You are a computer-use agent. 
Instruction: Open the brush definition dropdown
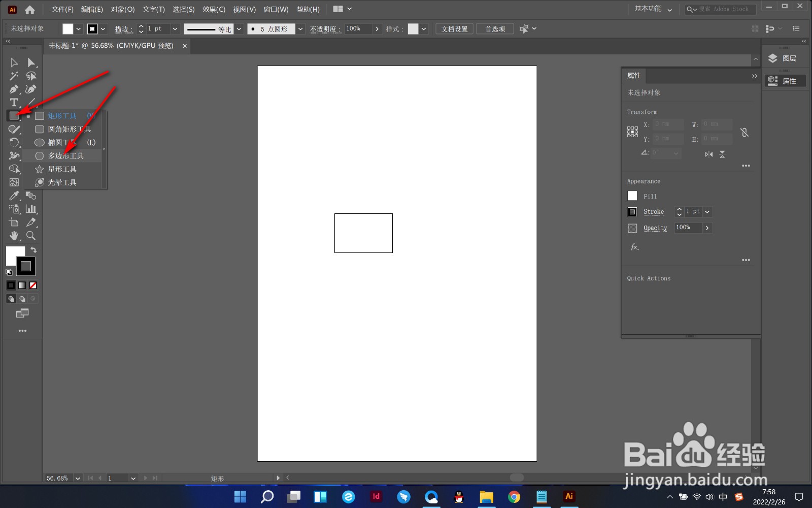(300, 29)
